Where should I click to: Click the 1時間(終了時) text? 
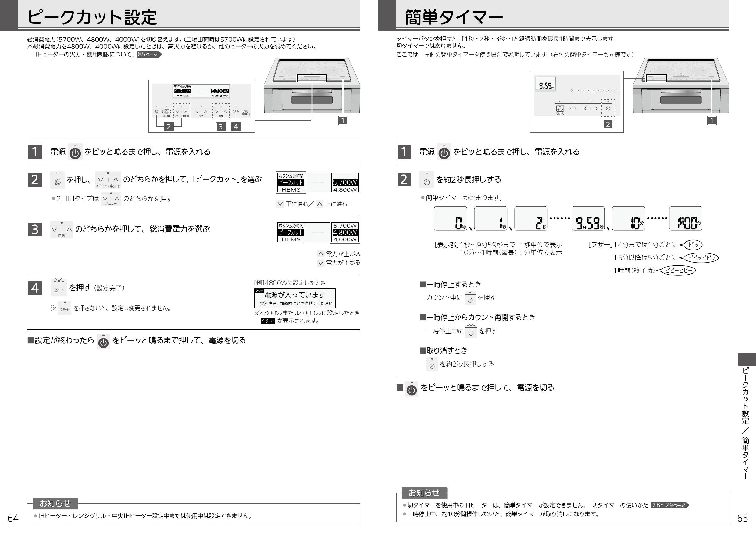(634, 271)
